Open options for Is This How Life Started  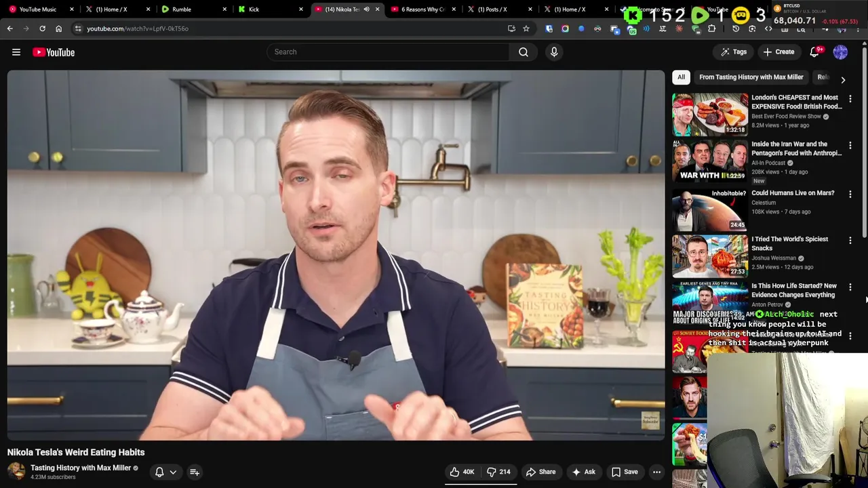[x=850, y=287]
